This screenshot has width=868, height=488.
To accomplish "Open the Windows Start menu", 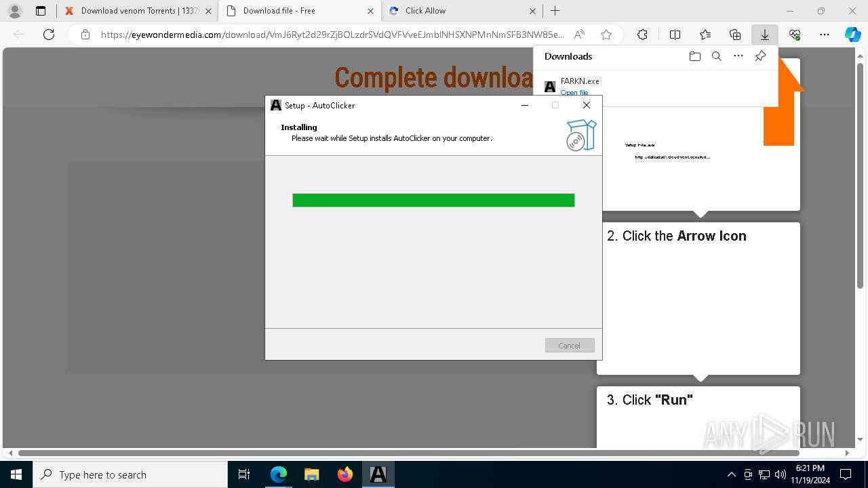I will (16, 474).
